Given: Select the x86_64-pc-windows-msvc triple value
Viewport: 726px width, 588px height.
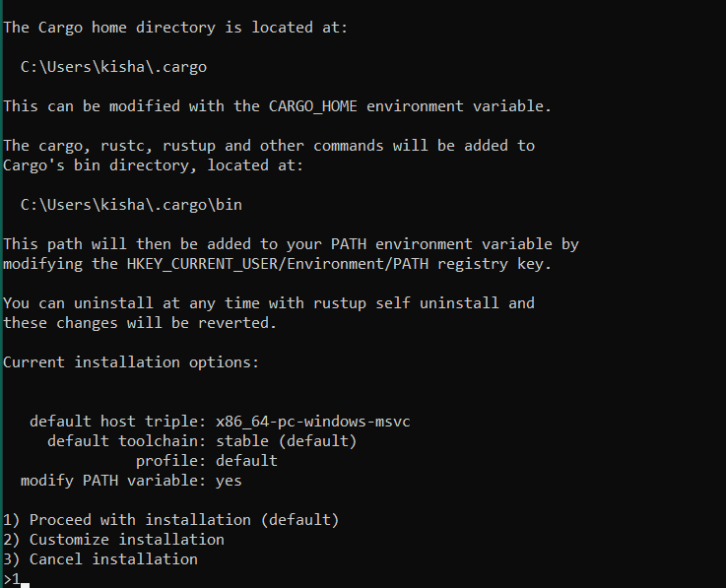Looking at the screenshot, I should click(x=313, y=422).
